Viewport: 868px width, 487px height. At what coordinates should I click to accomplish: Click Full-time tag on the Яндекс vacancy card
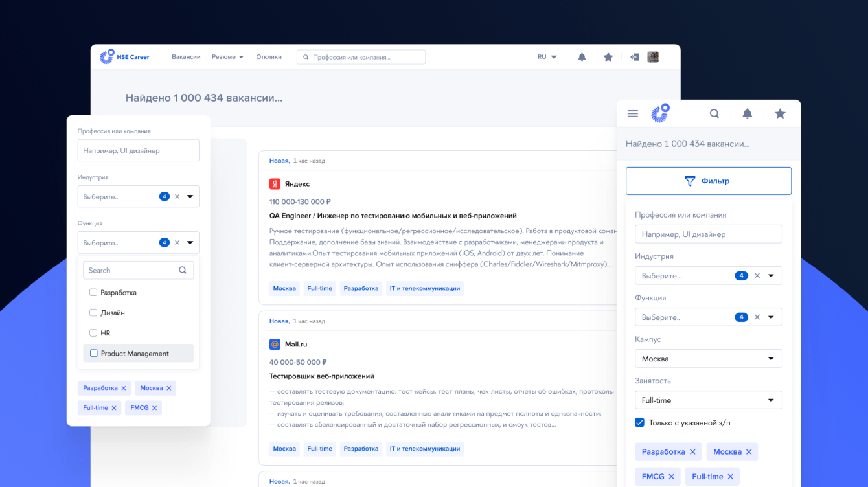click(320, 288)
